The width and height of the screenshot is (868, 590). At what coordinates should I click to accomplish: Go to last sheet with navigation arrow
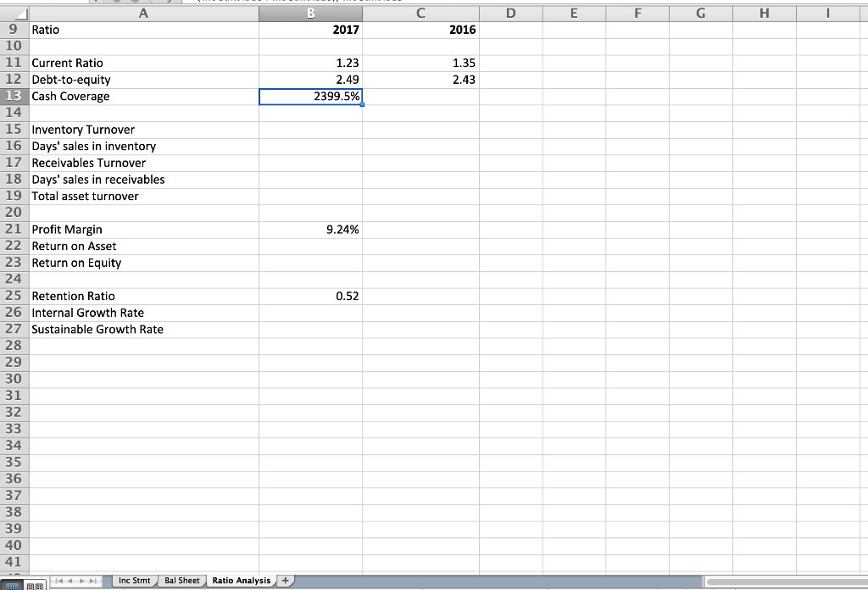(93, 581)
